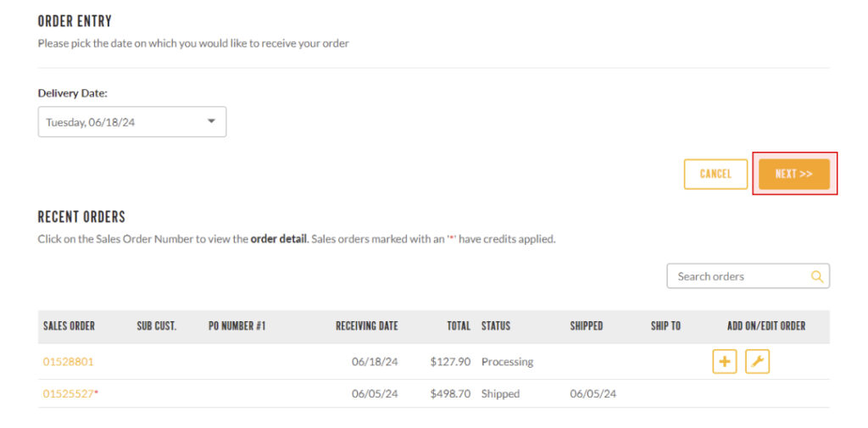Click the wrench edit order icon
Image resolution: width=868 pixels, height=428 pixels.
click(x=757, y=362)
